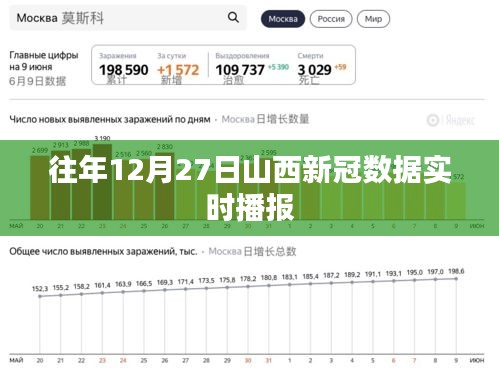Click the +1 572 daily increase figure

[x=178, y=70]
